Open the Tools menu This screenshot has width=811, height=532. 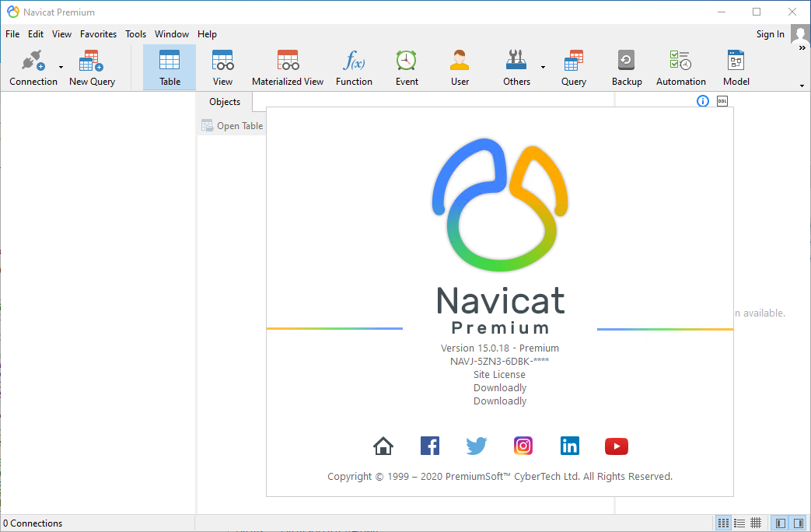135,33
